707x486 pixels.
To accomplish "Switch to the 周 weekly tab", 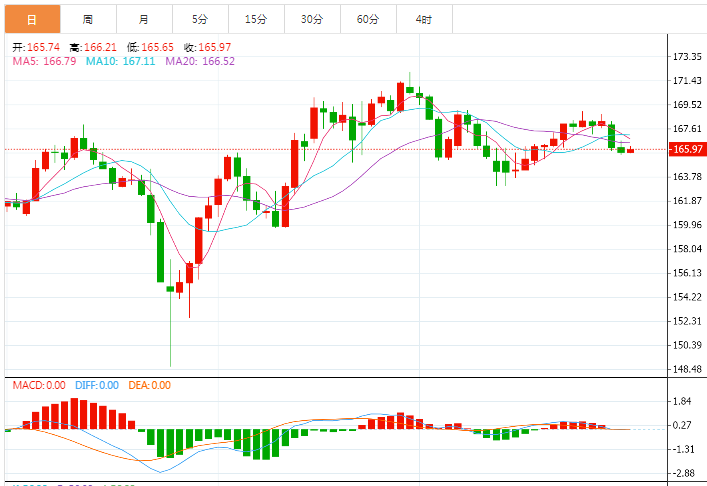I will point(88,19).
